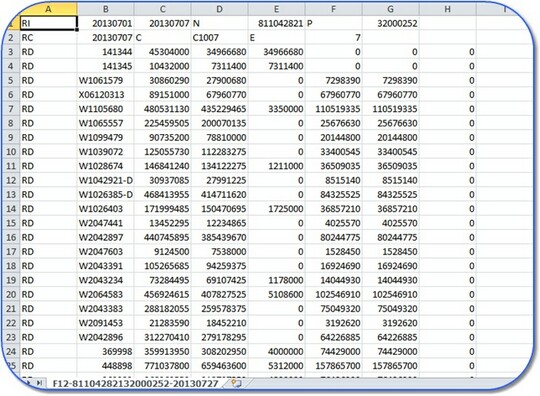Go to the last sheet navigation arrow
The height and width of the screenshot is (396, 540).
coord(40,383)
